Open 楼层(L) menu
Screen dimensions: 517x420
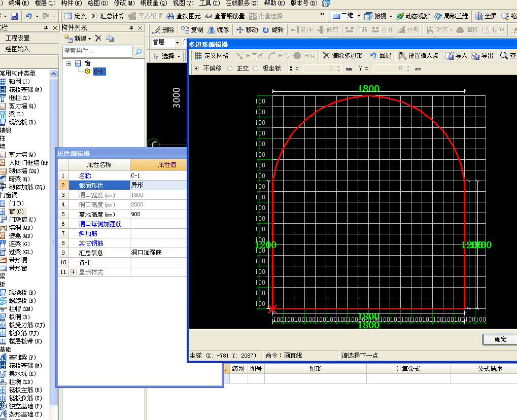point(45,3)
